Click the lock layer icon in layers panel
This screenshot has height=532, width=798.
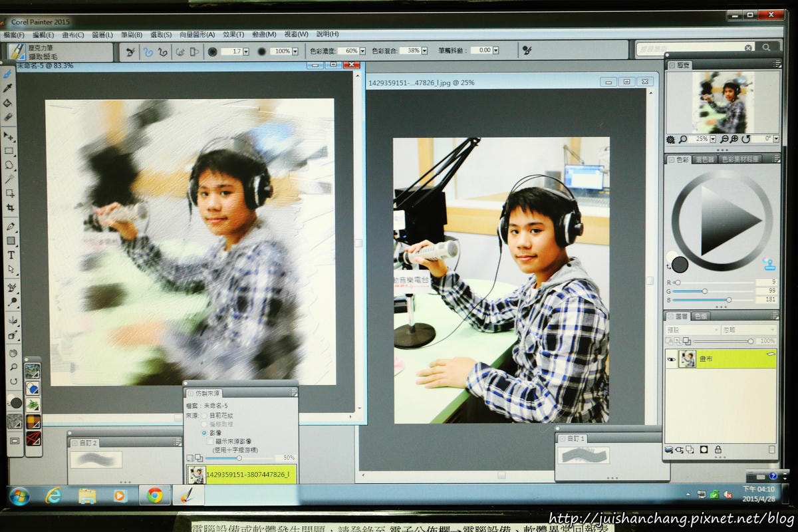click(x=718, y=450)
